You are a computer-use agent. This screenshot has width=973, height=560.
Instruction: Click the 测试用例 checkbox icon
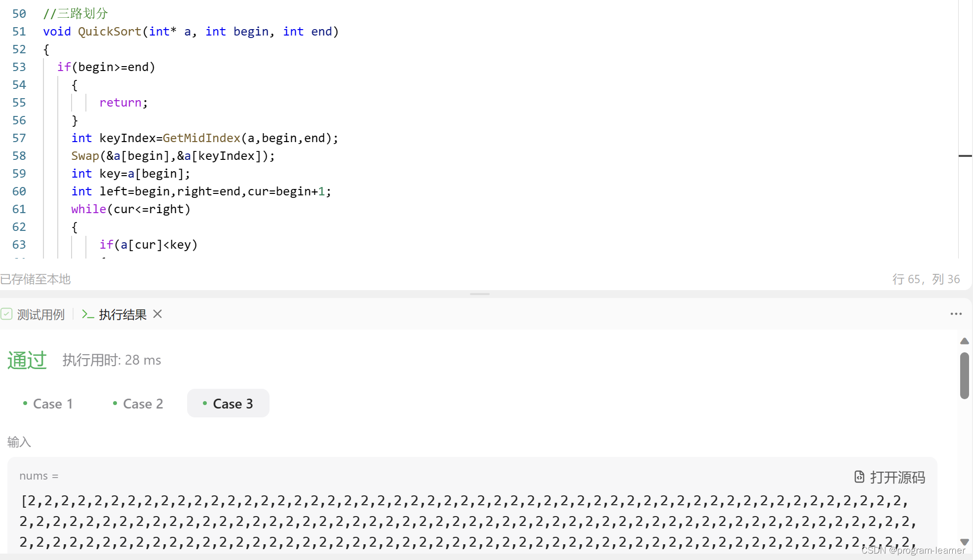(6, 314)
